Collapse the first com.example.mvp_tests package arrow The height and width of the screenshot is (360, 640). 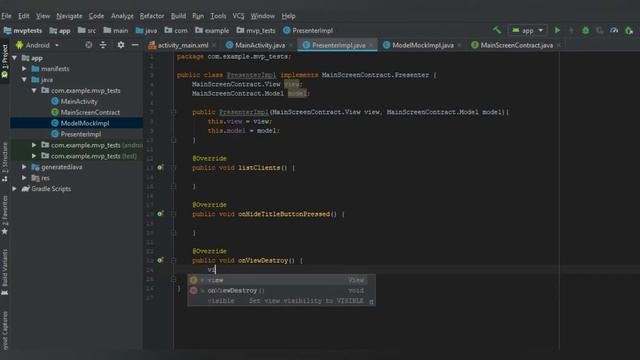[x=34, y=90]
